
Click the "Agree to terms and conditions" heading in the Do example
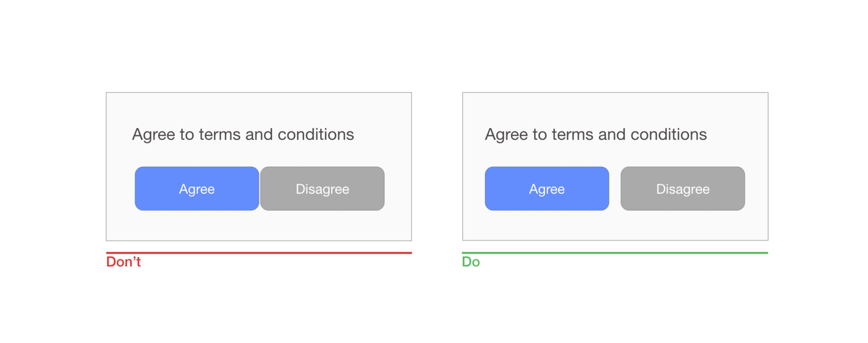coord(596,135)
